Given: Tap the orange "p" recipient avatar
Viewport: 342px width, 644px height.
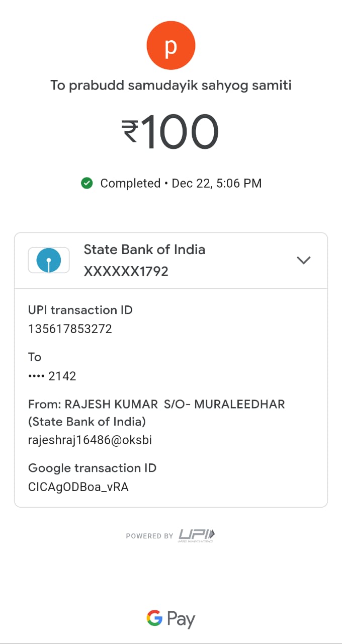Looking at the screenshot, I should pos(171,46).
